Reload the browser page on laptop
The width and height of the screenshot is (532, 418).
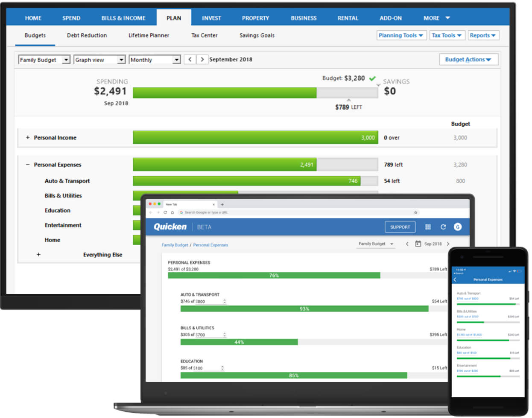(165, 212)
